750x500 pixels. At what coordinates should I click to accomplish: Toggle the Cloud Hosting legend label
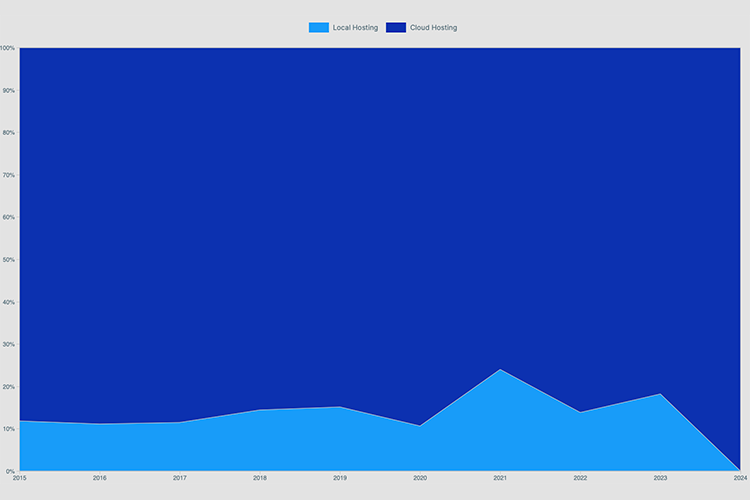tap(433, 28)
